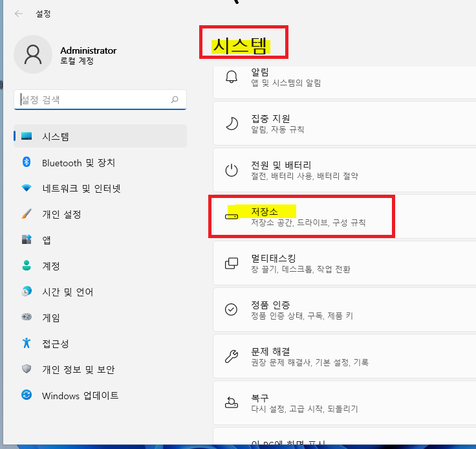
Task: Click the bell icon for 알림
Action: click(x=232, y=76)
